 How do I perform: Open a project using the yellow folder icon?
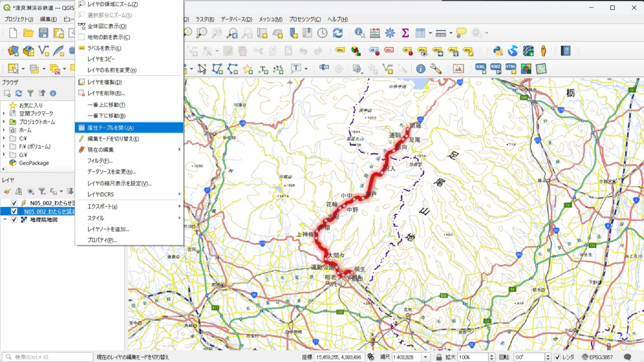tap(28, 33)
